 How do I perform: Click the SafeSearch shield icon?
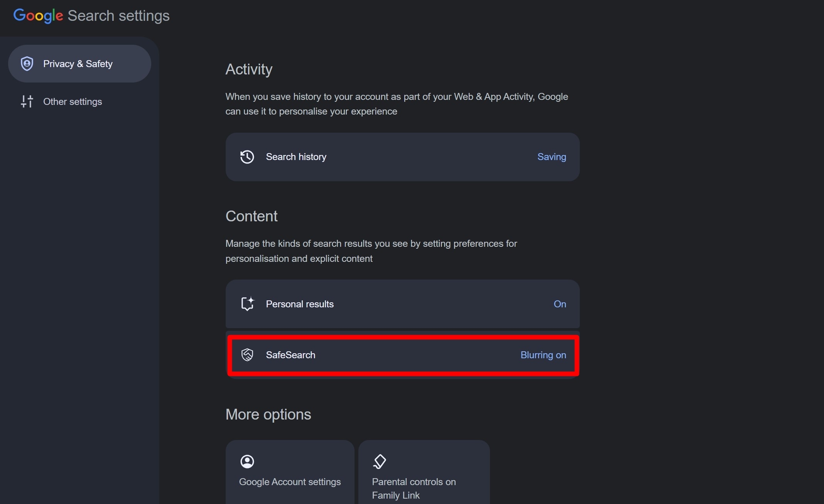tap(247, 355)
